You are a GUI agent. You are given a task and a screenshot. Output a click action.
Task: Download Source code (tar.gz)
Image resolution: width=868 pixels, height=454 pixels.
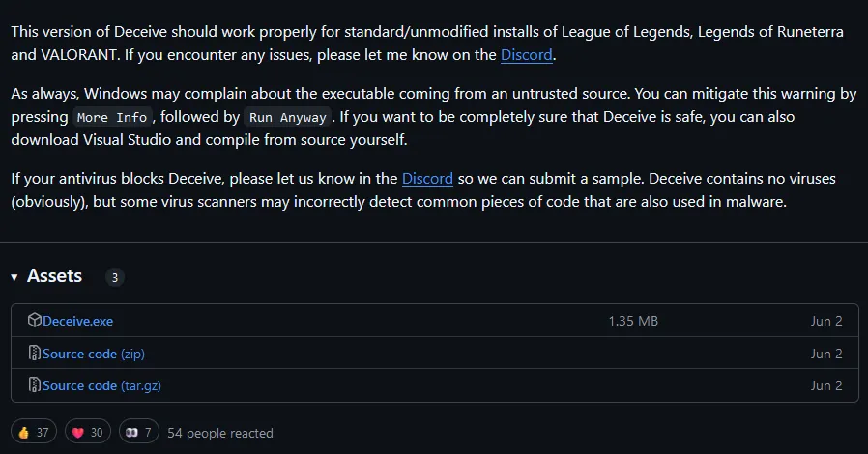click(x=100, y=385)
